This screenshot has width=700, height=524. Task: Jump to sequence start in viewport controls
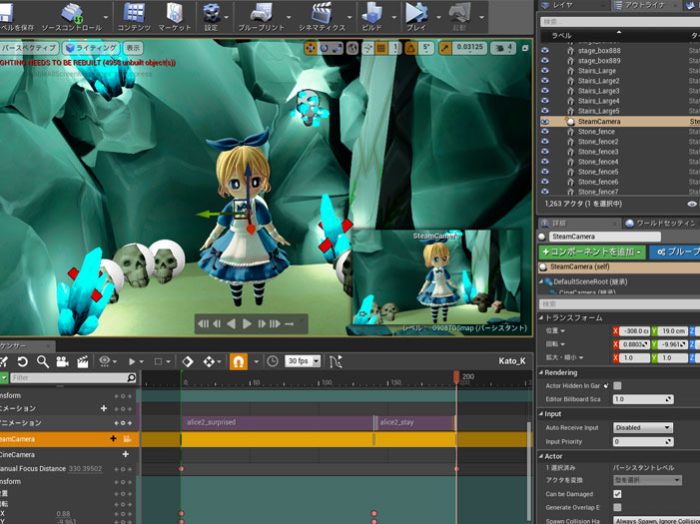tap(203, 324)
